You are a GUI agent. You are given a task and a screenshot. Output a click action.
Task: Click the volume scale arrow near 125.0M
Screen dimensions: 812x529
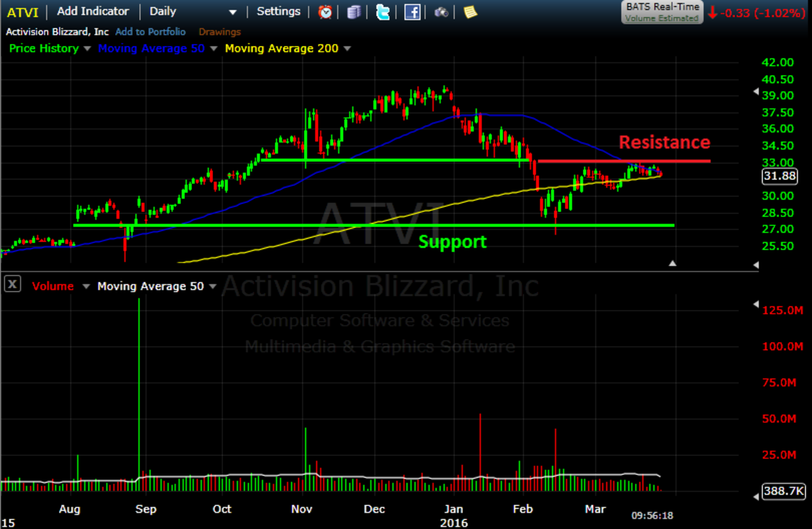757,306
